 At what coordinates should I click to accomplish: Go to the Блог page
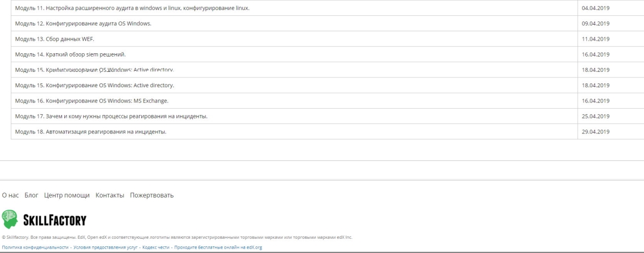[31, 195]
